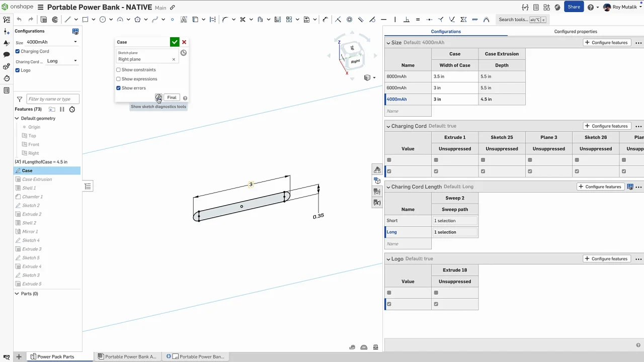Select the Line sketch tool
Viewport: 644px width, 362px height.
point(68,20)
